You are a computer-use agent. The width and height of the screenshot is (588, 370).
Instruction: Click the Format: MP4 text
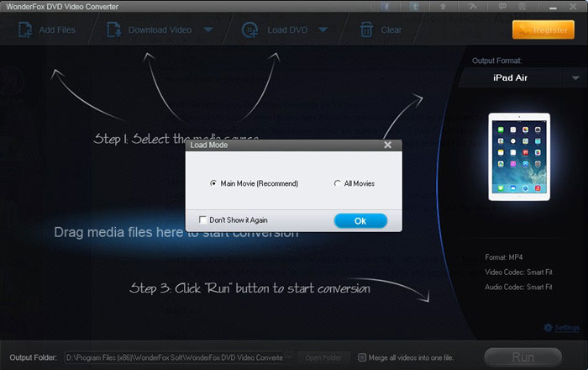tap(504, 257)
